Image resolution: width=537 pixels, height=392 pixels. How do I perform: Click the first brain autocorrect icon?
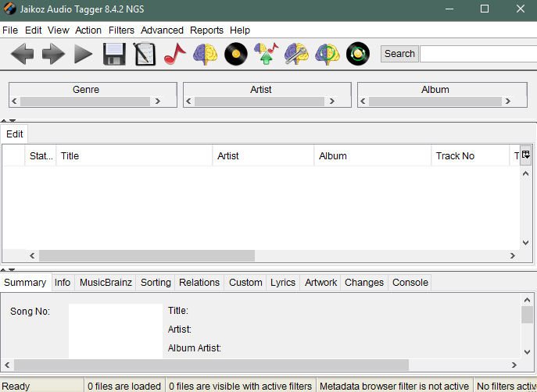(205, 54)
